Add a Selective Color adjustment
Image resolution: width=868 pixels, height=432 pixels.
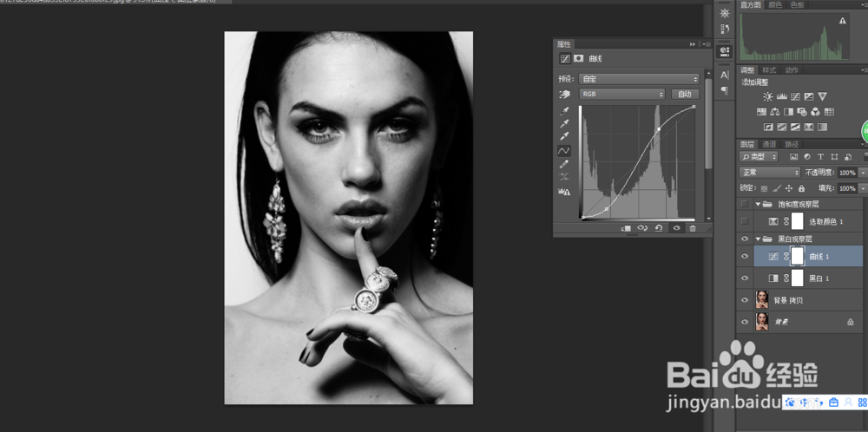809,128
